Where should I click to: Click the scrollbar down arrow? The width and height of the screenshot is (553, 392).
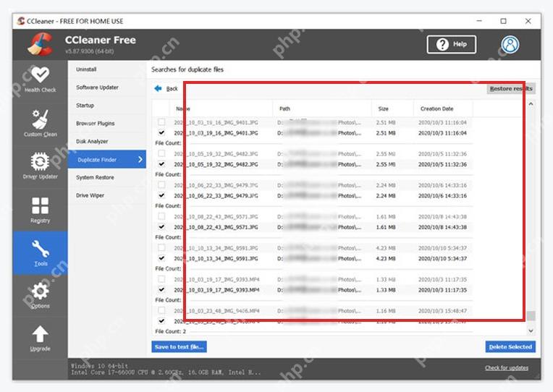531,331
